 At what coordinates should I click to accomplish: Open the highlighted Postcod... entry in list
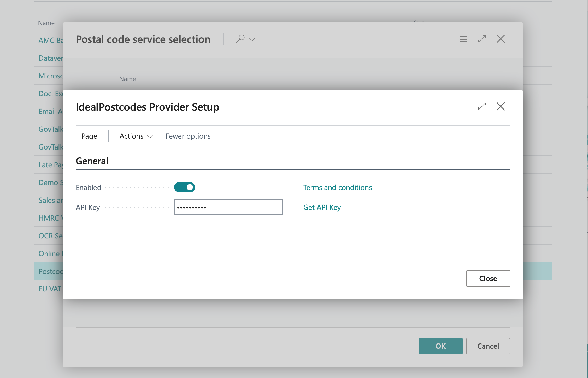[x=51, y=271]
